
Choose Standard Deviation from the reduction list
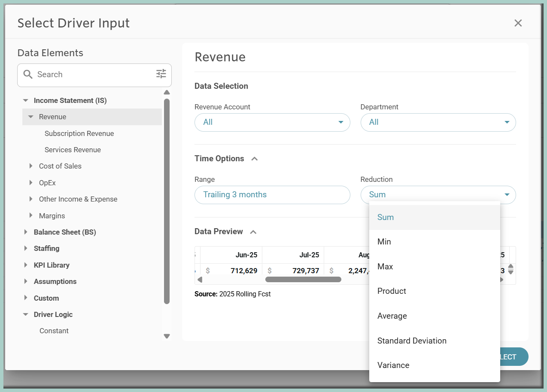click(x=435, y=341)
